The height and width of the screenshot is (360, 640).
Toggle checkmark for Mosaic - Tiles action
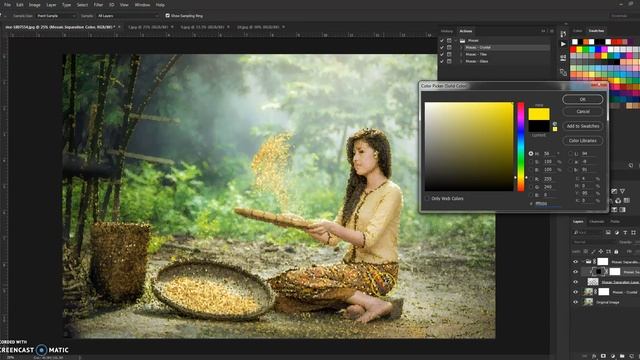(442, 54)
